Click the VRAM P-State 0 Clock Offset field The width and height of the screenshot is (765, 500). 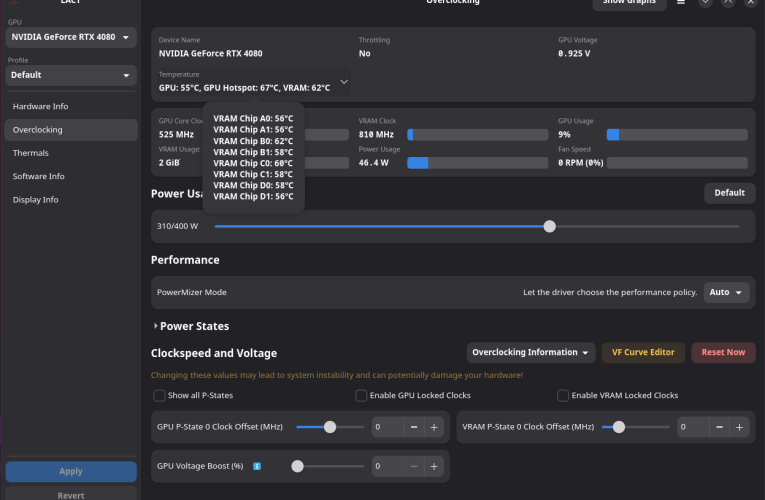click(x=693, y=427)
